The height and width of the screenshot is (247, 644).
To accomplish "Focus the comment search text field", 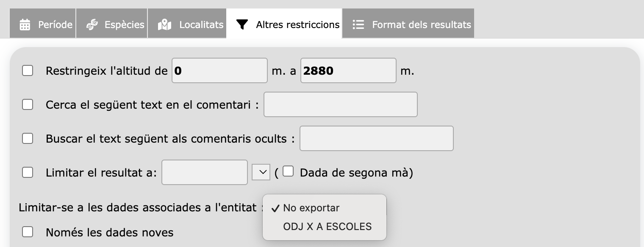I will [340, 104].
